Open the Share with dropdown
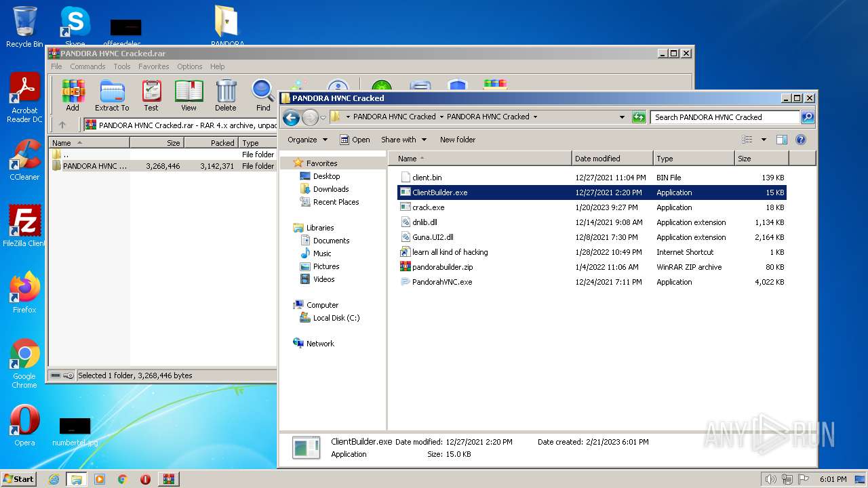Screen dimensions: 868x488 pos(404,140)
